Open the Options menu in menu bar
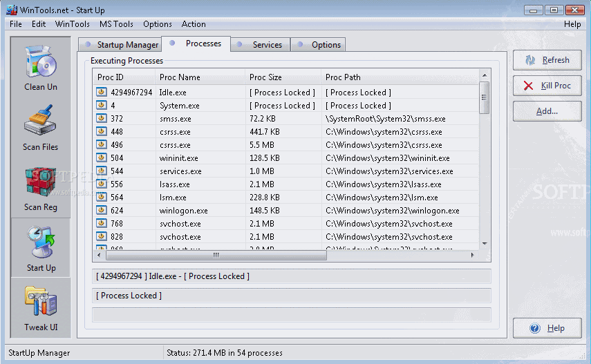 [158, 24]
